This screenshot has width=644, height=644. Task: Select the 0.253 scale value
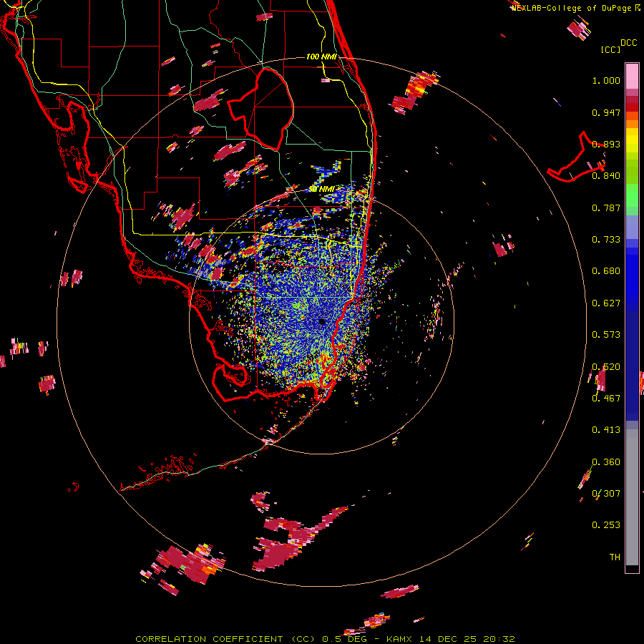606,525
